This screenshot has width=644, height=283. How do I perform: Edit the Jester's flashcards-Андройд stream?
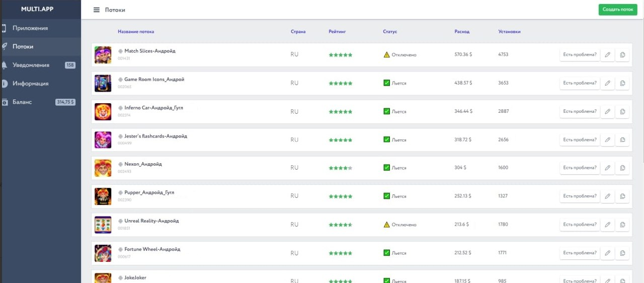[607, 139]
